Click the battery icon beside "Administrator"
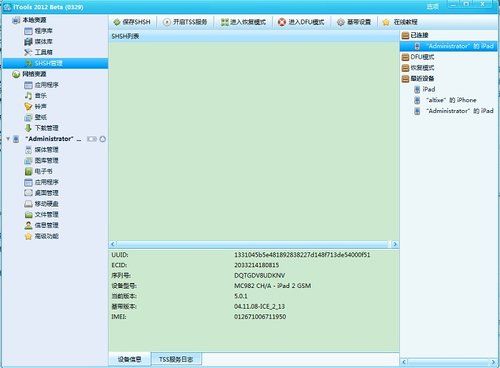 92,139
